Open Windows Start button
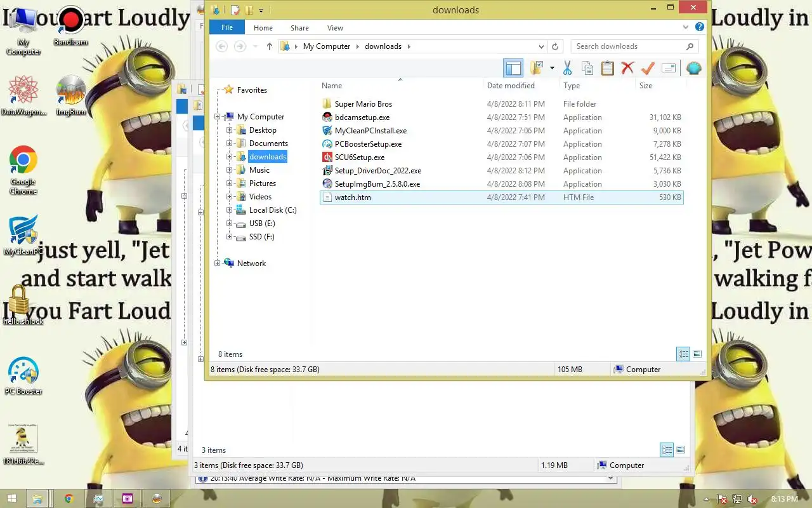 click(x=12, y=498)
